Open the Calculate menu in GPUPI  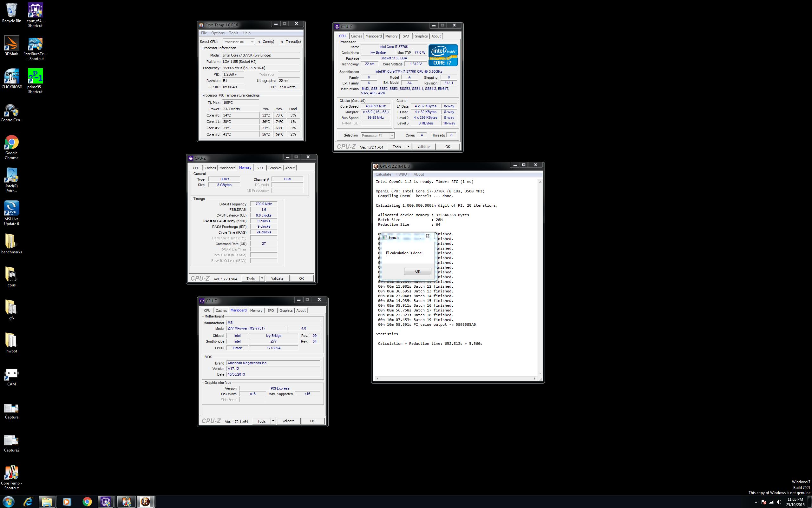coord(383,174)
